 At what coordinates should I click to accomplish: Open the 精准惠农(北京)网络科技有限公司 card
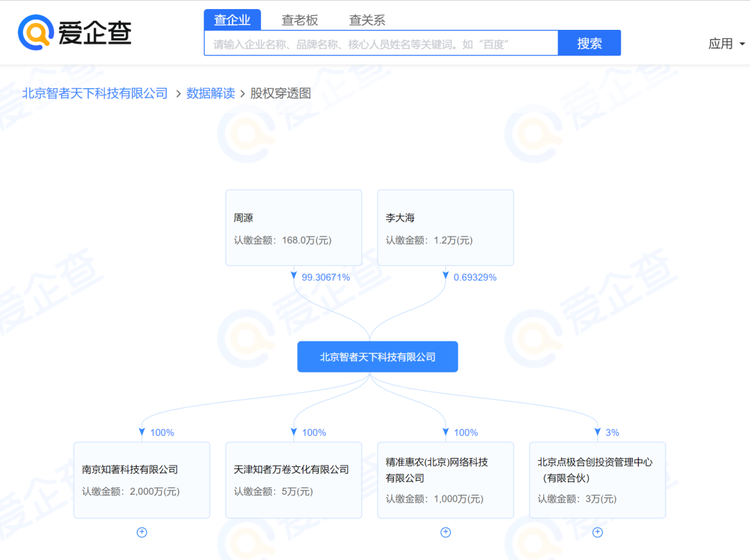(445, 480)
